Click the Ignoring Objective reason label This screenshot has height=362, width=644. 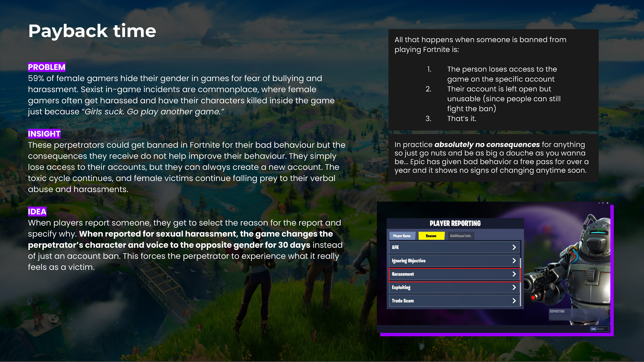409,261
